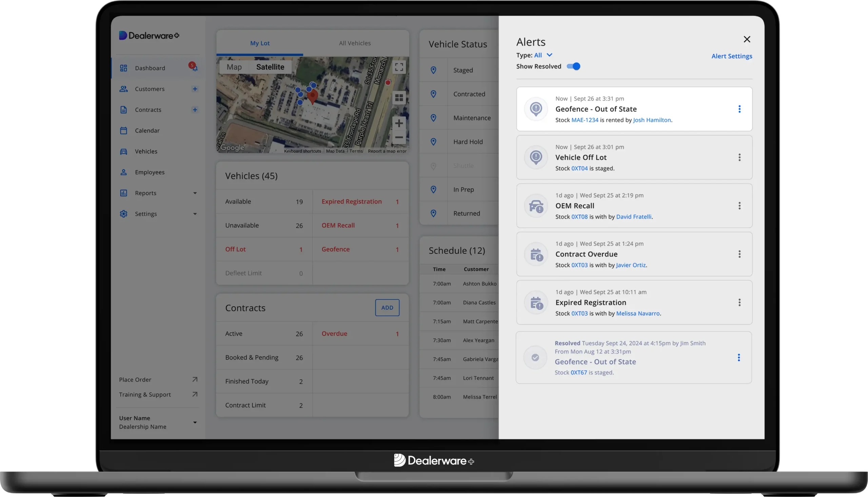The height and width of the screenshot is (497, 868).
Task: Open stock 0XT08 link in OEM Recall
Action: (579, 216)
